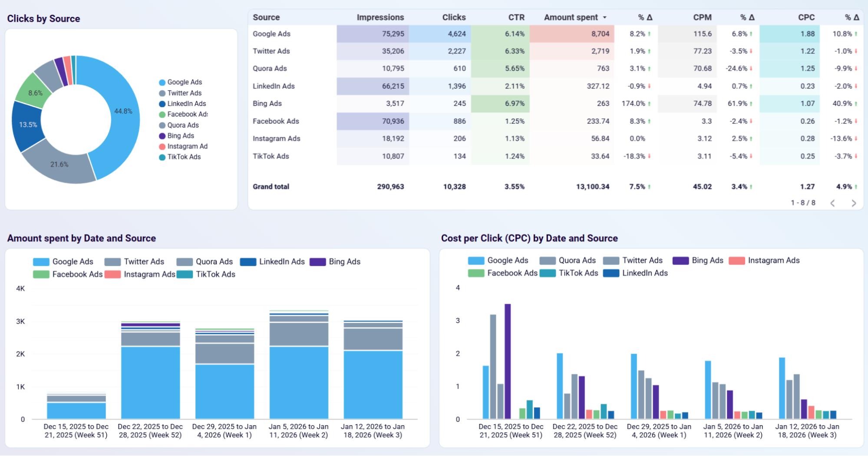Image resolution: width=868 pixels, height=456 pixels.
Task: Select the Google Ads row in table
Action: click(x=271, y=34)
